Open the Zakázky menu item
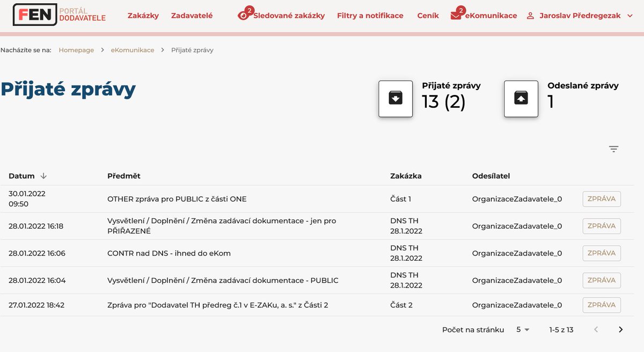644x352 pixels. [143, 16]
